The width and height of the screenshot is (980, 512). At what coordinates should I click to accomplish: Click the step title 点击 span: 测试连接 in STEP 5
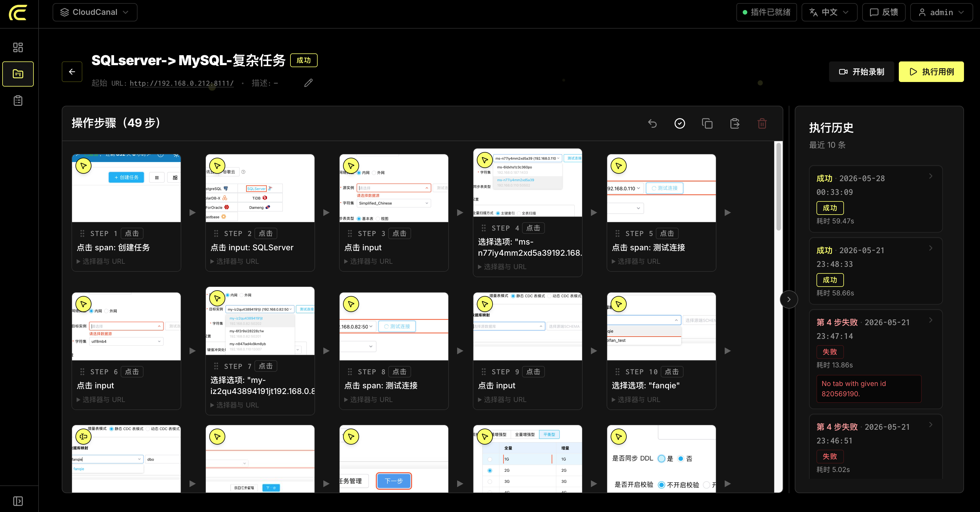pos(648,247)
